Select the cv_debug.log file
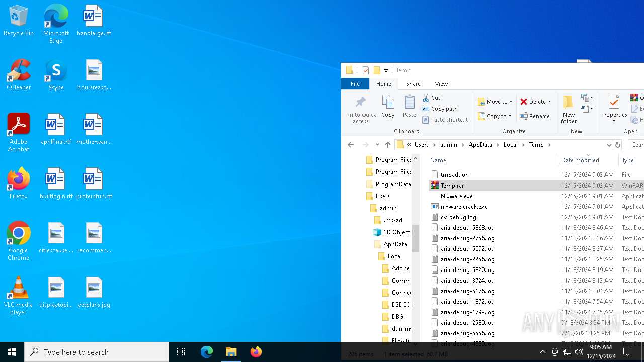 458,217
